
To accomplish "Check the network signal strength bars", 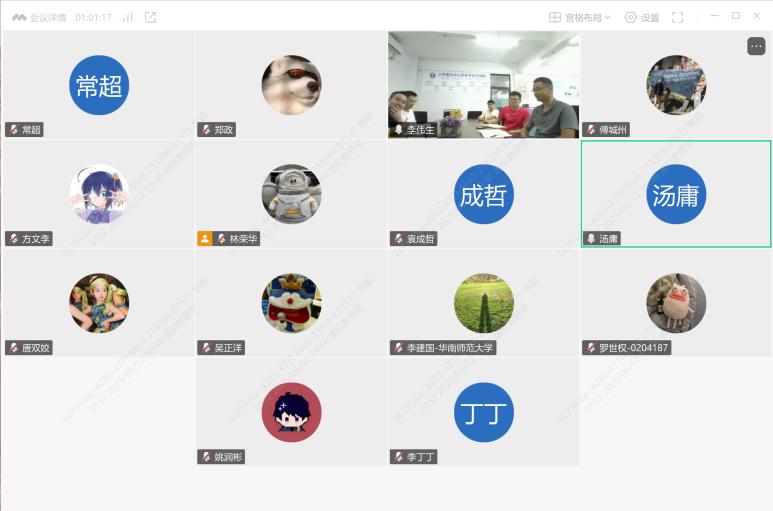I will (128, 18).
